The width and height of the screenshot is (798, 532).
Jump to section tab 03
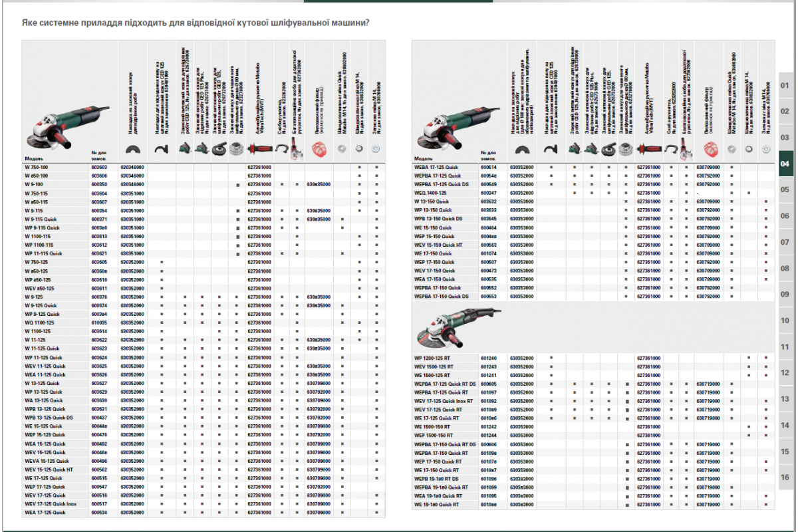(785, 137)
